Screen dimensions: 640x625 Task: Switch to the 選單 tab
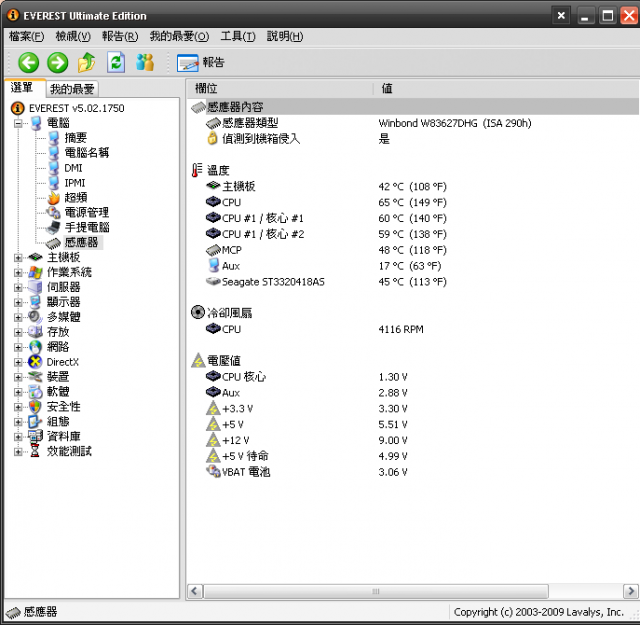[24, 87]
